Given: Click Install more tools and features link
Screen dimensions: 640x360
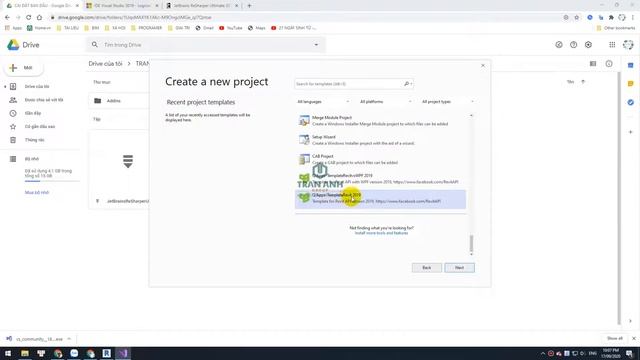Looking at the screenshot, I should 381,233.
